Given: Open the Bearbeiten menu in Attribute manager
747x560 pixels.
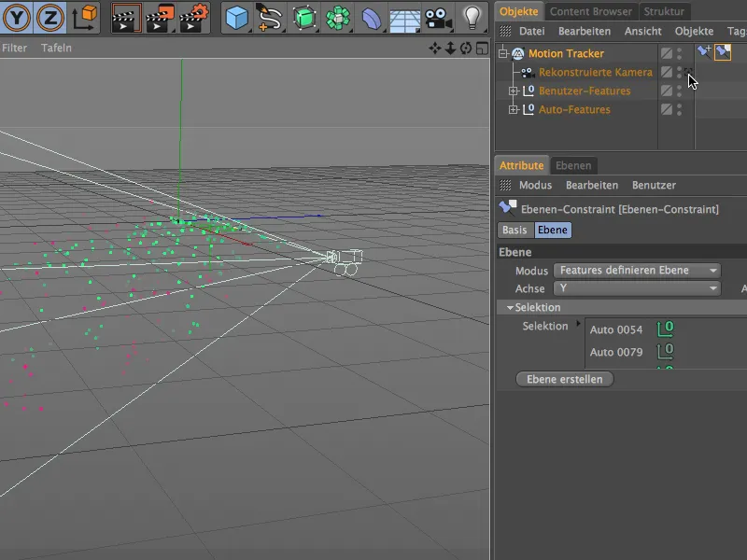Looking at the screenshot, I should (592, 185).
